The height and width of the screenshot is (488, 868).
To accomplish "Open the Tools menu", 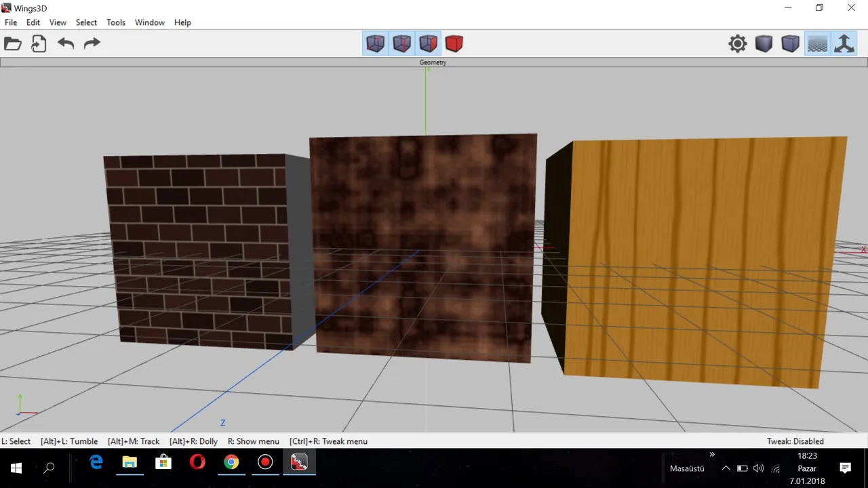I will click(x=116, y=22).
